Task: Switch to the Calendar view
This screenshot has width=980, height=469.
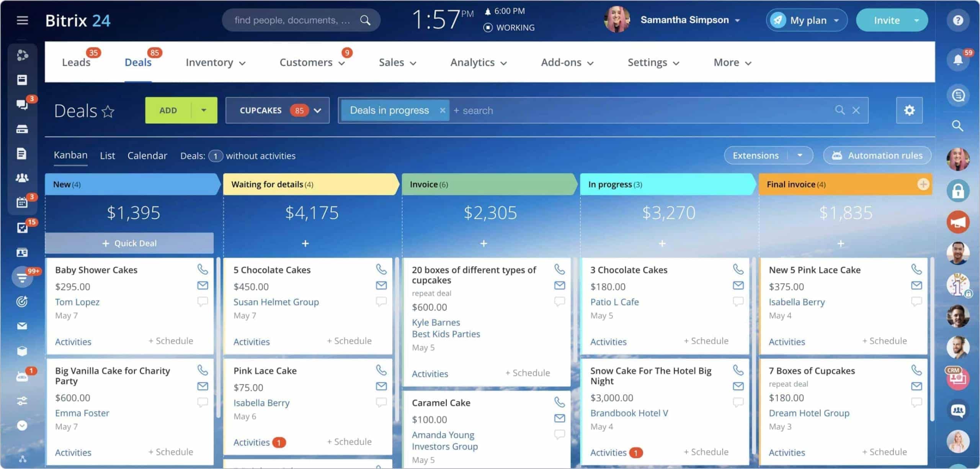Action: coord(147,156)
